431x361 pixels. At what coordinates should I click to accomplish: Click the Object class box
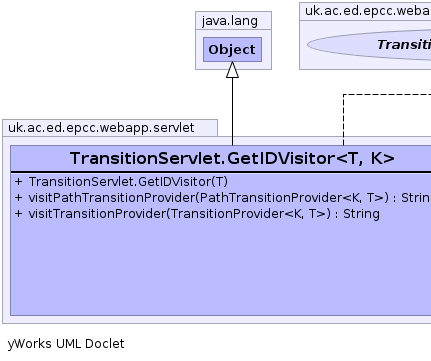coord(232,50)
